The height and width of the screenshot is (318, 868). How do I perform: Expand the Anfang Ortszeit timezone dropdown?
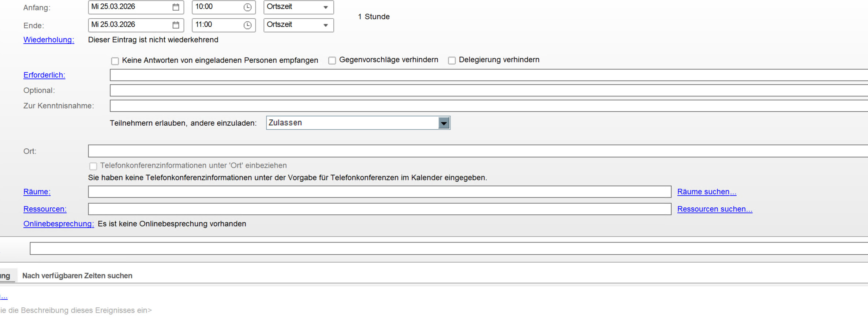325,7
